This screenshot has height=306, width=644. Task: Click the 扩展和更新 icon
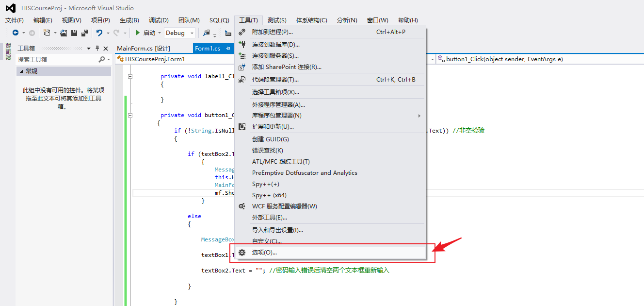tap(242, 127)
